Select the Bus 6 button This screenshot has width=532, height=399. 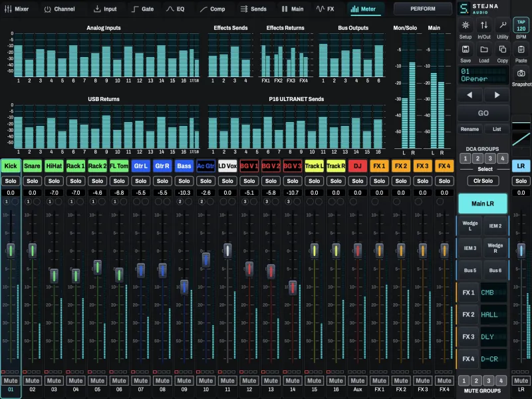[495, 271]
